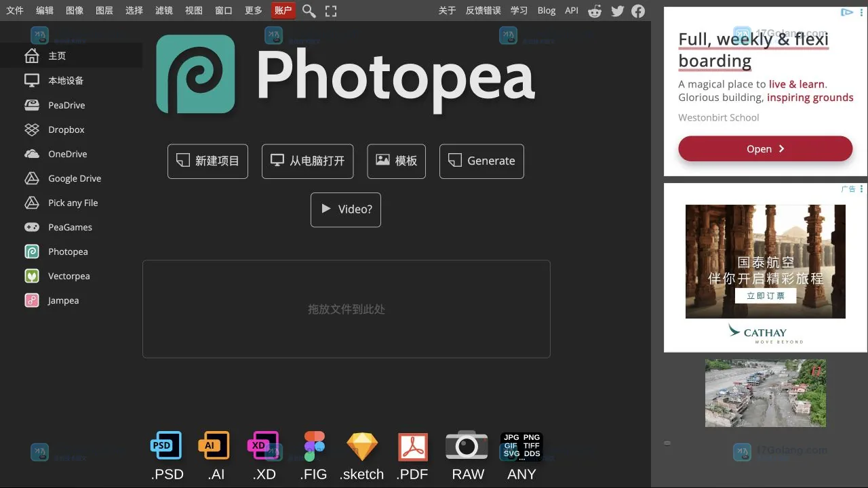Open Photopea's Reddit page icon
This screenshot has width=868, height=488.
click(595, 11)
